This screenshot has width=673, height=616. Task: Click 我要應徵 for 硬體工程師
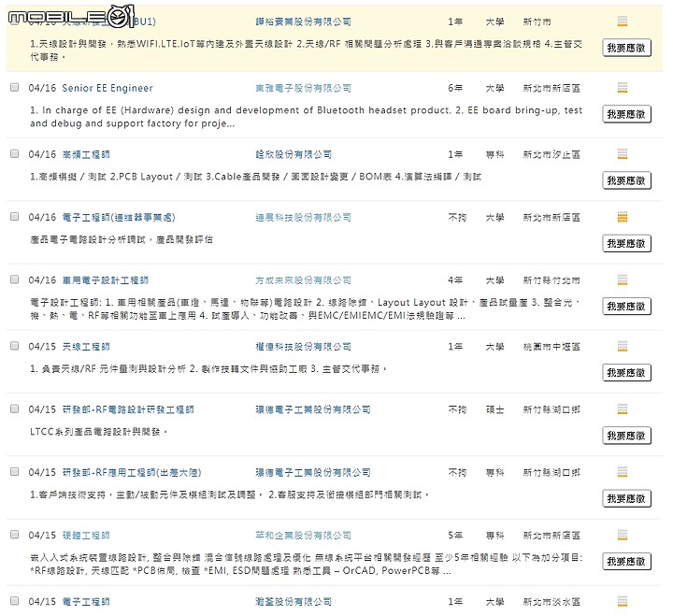pos(626,561)
